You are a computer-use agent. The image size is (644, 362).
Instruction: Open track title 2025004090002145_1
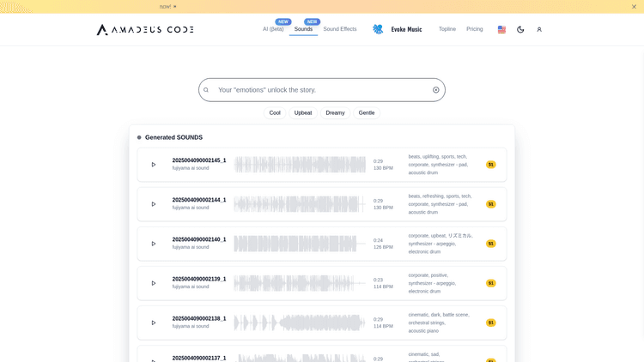(x=199, y=160)
